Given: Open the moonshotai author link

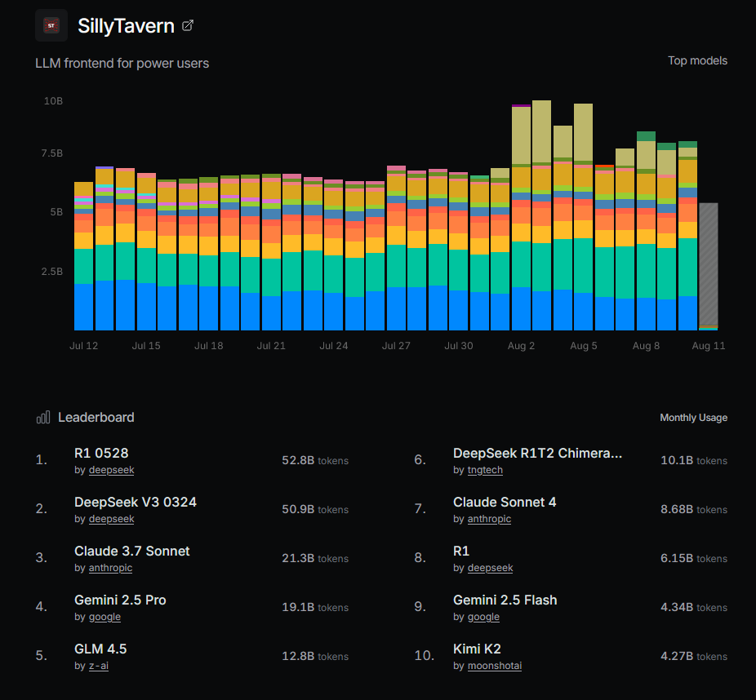Looking at the screenshot, I should coord(495,666).
